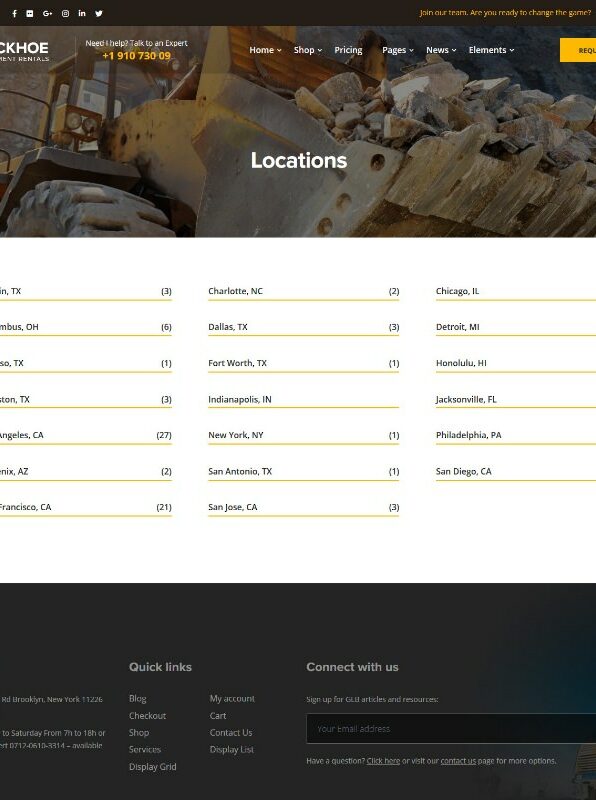The image size is (596, 800).
Task: Click the Cart quick link
Action: (x=218, y=716)
